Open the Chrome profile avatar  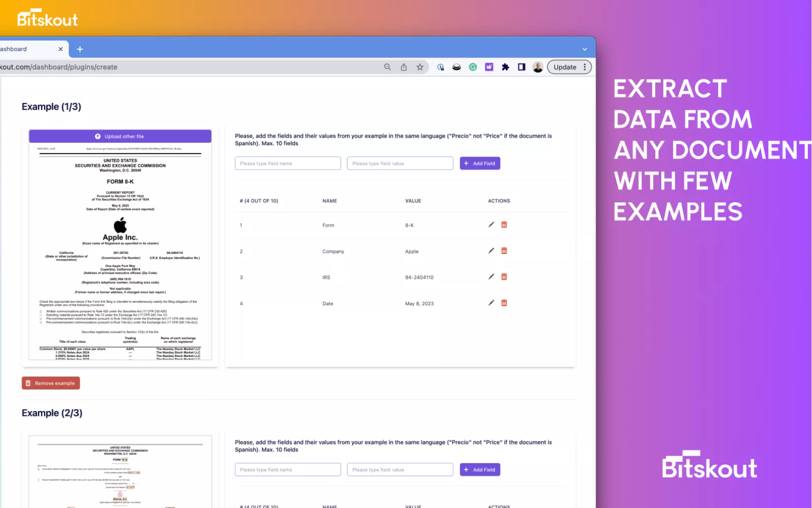[537, 67]
